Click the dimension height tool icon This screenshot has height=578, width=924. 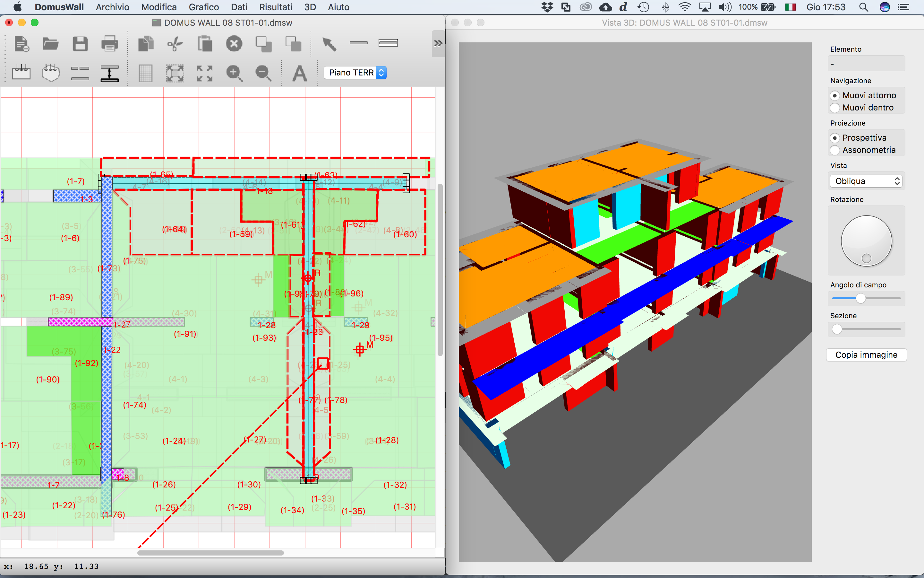click(110, 74)
